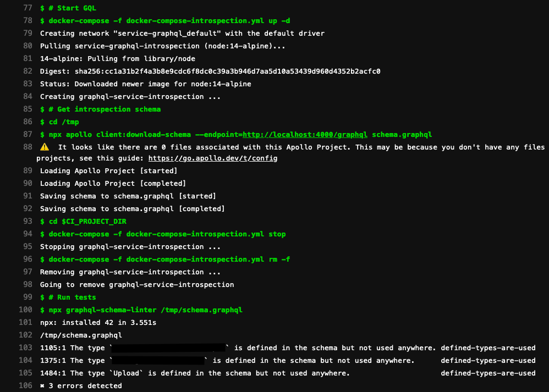Click defined-types-are-used rule on line 104
Image resolution: width=549 pixels, height=392 pixels.
(x=488, y=361)
